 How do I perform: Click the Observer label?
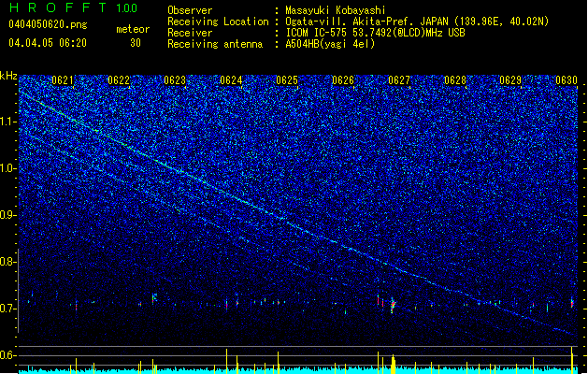pyautogui.click(x=190, y=10)
